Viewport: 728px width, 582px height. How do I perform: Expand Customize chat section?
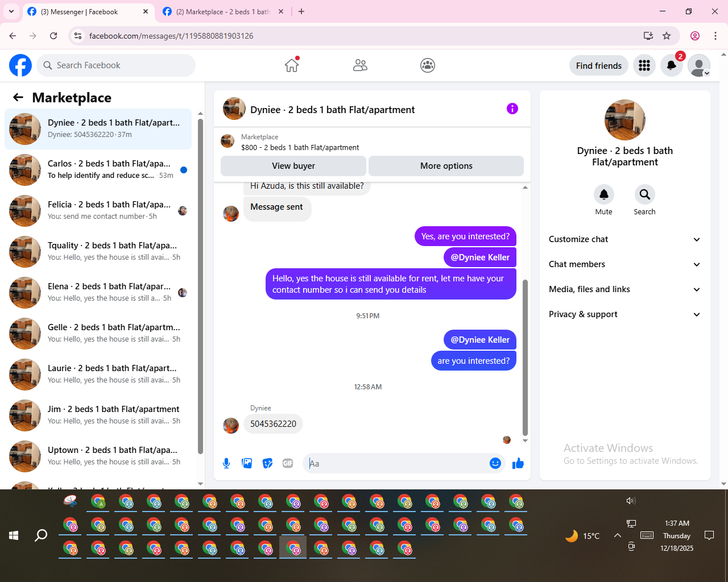point(624,239)
